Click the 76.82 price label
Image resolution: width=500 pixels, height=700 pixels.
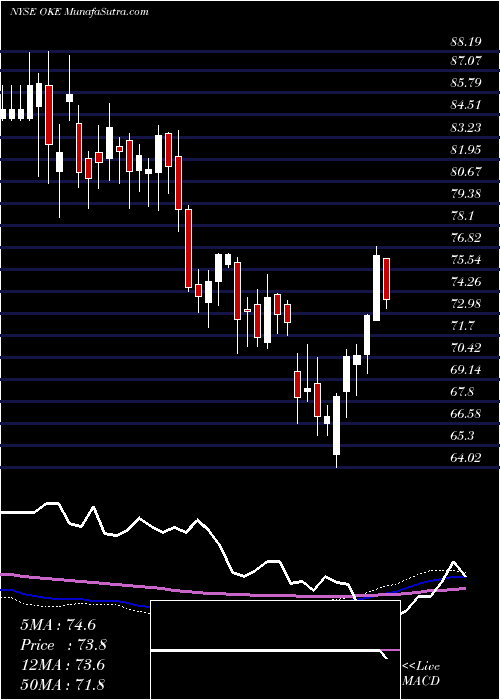coord(466,238)
